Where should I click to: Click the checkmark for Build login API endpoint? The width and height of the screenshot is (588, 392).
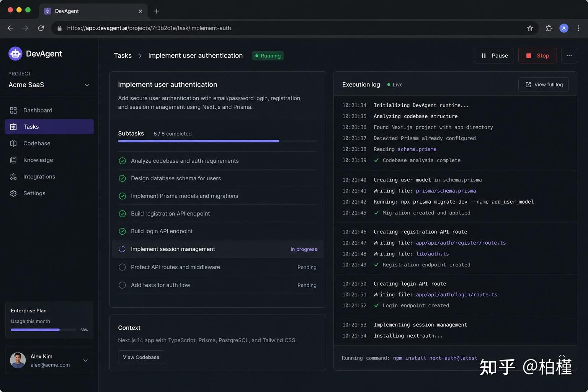coord(122,231)
